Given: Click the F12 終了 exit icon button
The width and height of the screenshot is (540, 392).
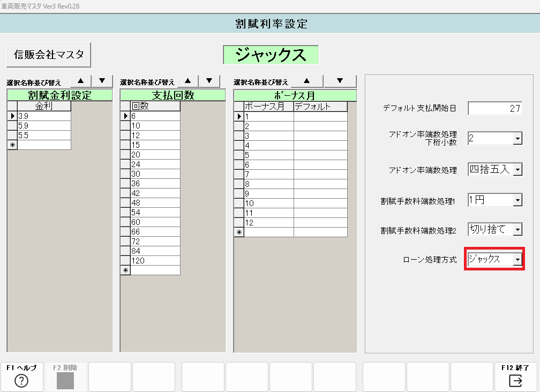Looking at the screenshot, I should tap(515, 377).
